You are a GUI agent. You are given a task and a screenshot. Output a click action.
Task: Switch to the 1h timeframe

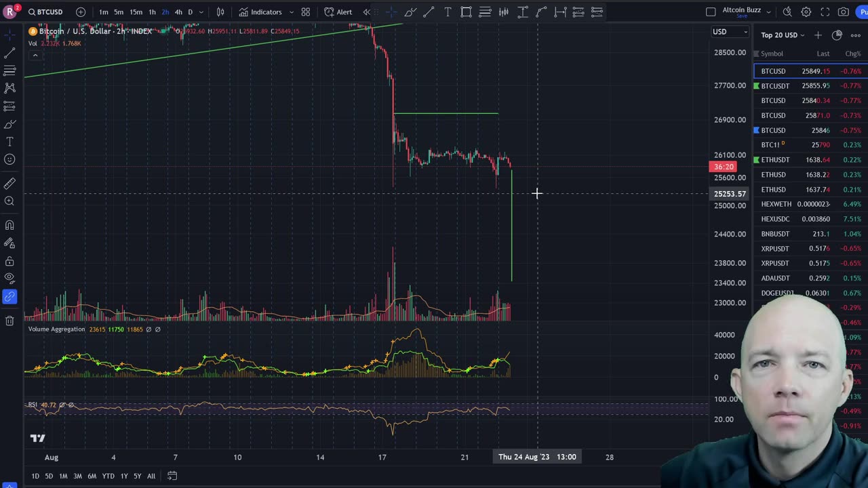(x=152, y=12)
